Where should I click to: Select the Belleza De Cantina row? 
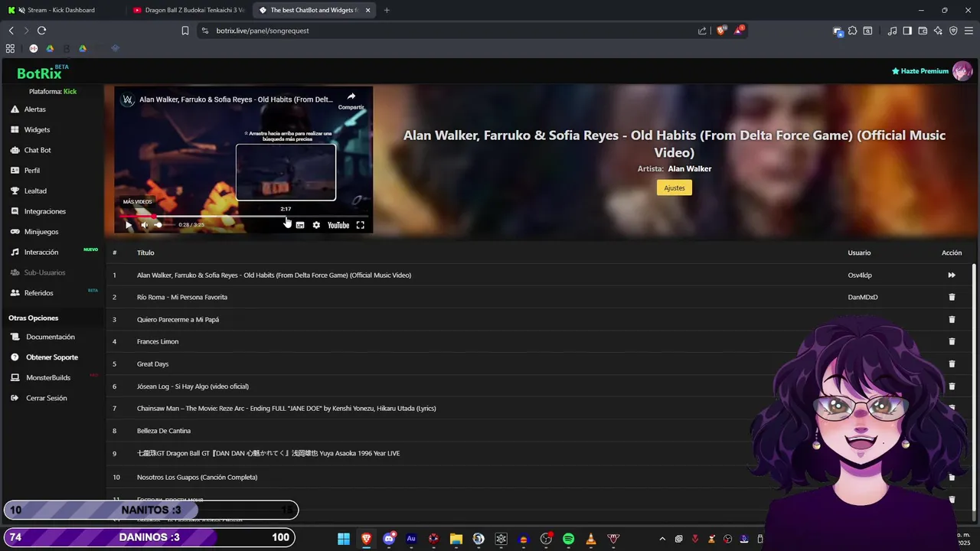539,431
